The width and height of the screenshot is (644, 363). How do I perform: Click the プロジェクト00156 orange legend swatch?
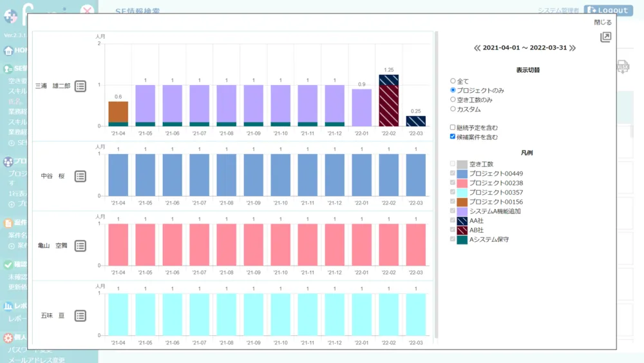[462, 202]
